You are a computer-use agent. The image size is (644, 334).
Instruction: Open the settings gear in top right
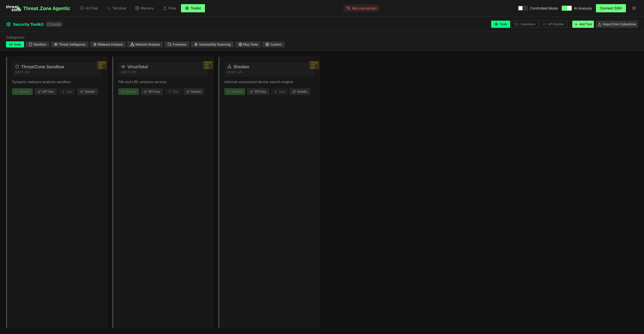[634, 8]
